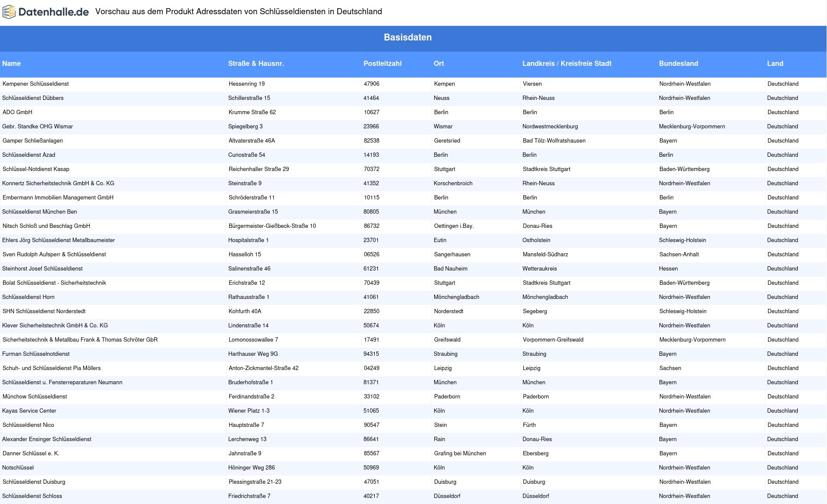Select postal code 94315

[x=371, y=354]
